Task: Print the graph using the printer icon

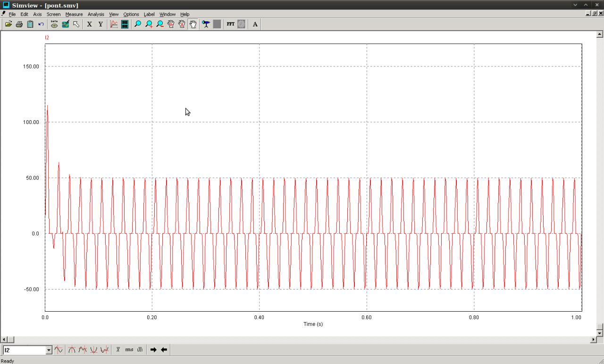Action: click(x=19, y=24)
